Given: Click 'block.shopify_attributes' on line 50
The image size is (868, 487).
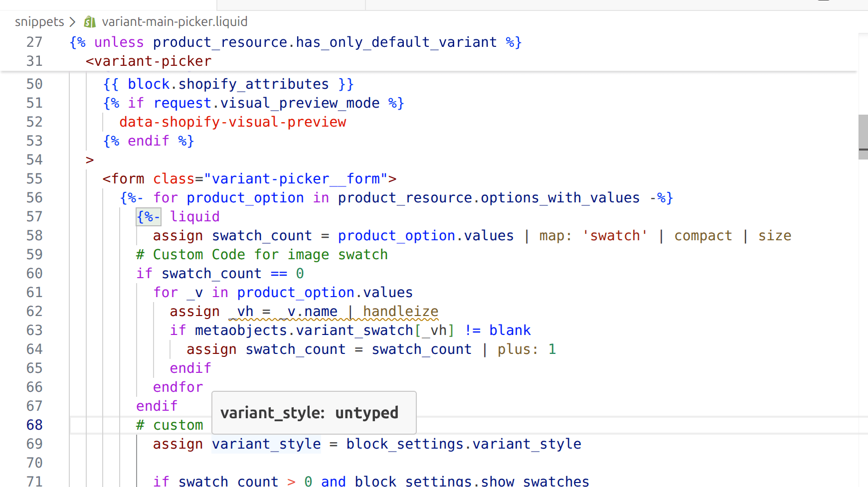Looking at the screenshot, I should (x=228, y=84).
